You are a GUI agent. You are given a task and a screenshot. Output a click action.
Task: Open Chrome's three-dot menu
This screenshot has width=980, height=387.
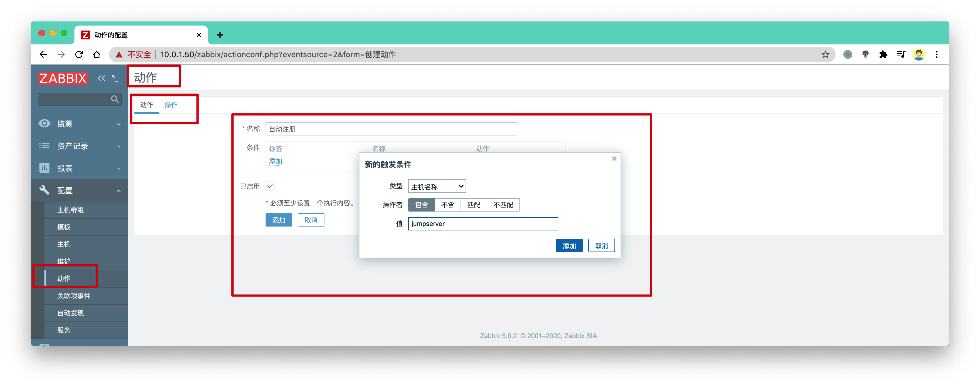pyautogui.click(x=936, y=54)
